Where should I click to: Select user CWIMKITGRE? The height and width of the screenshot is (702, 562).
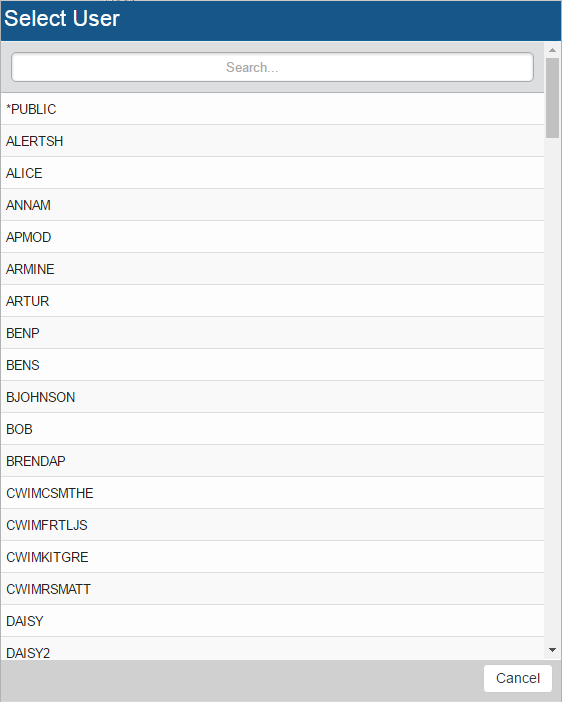click(x=272, y=557)
